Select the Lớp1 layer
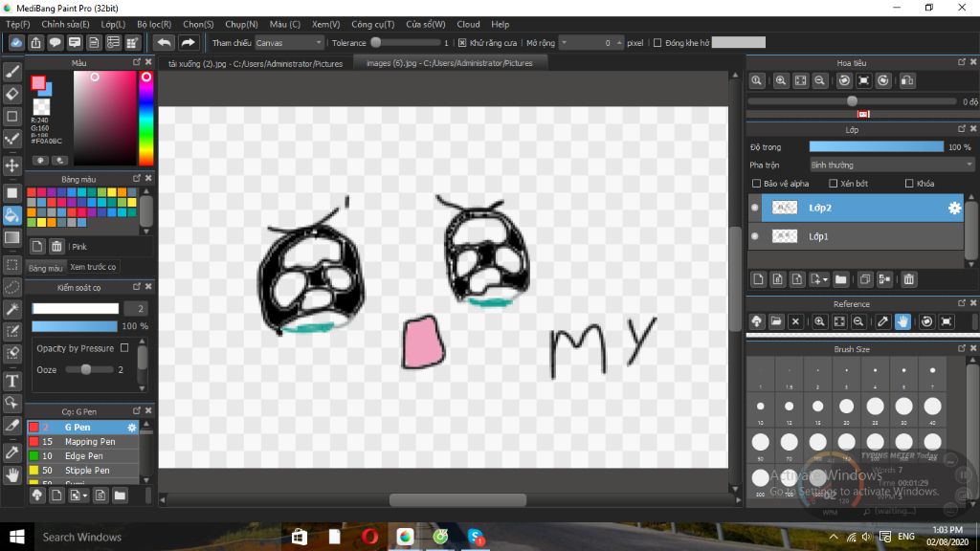Screen dimensions: 980x551 pyautogui.click(x=857, y=236)
